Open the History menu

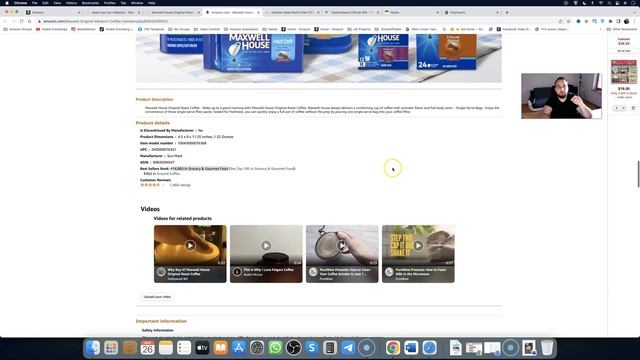pos(71,3)
